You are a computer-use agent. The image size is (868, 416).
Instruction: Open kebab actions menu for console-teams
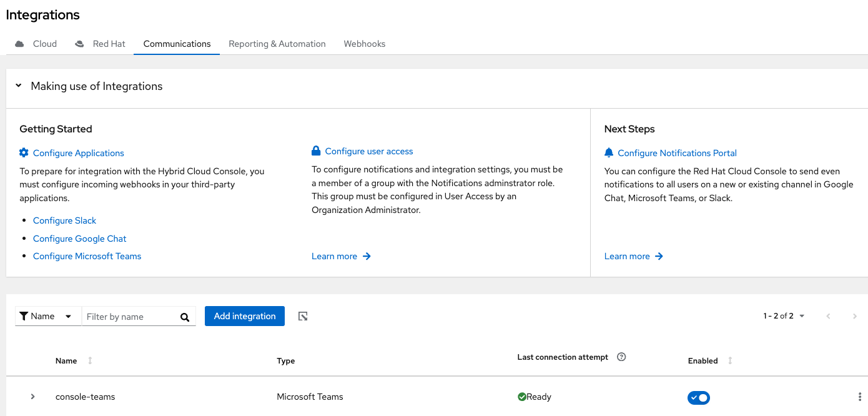click(x=860, y=397)
